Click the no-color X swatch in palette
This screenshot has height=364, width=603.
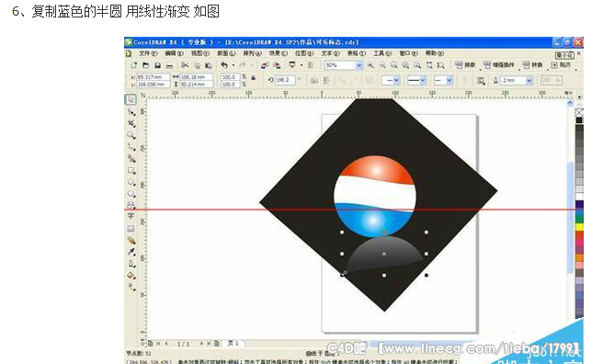[579, 113]
